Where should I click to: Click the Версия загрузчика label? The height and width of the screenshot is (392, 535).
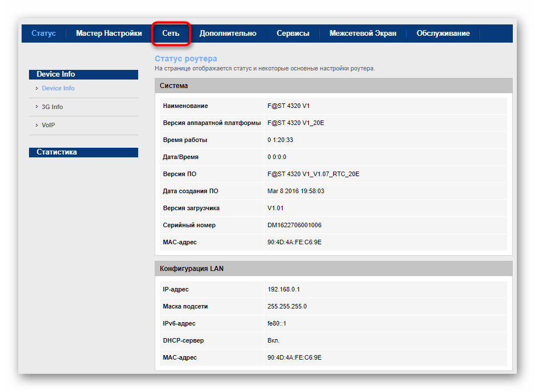[191, 208]
